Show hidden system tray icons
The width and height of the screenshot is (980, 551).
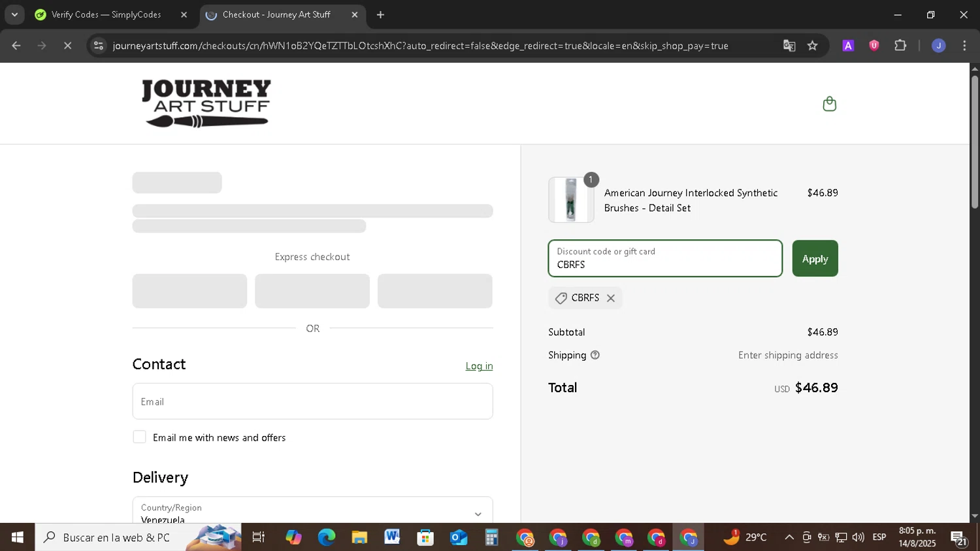pyautogui.click(x=789, y=537)
